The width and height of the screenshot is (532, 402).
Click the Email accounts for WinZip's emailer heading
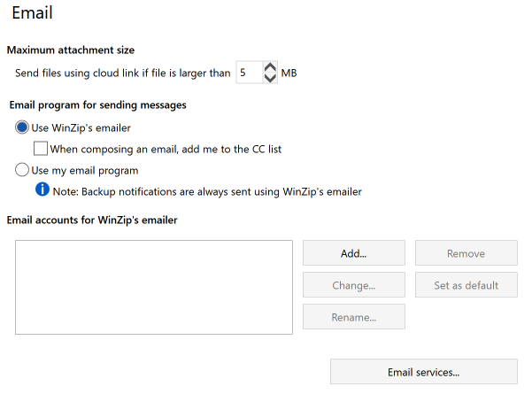(x=92, y=220)
